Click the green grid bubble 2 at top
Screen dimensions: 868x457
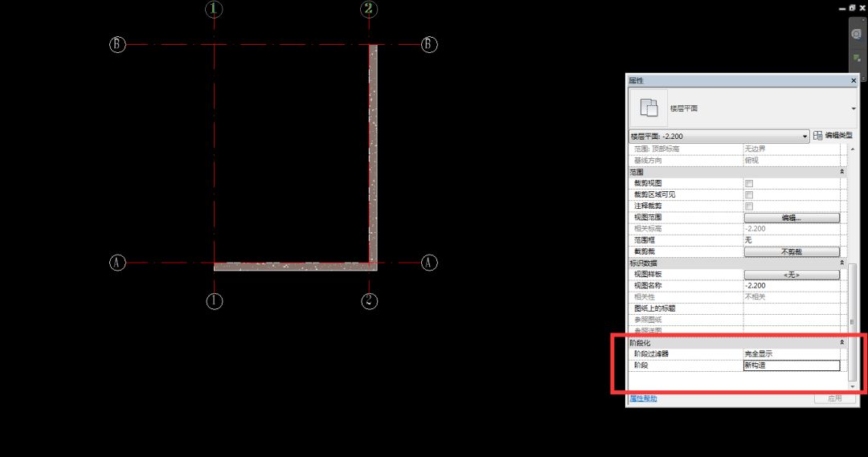(x=369, y=9)
